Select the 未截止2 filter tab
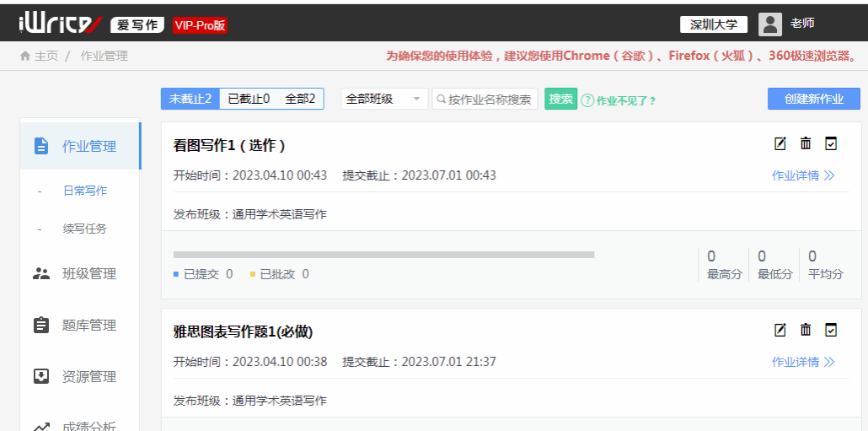This screenshot has width=868, height=431. [x=190, y=99]
